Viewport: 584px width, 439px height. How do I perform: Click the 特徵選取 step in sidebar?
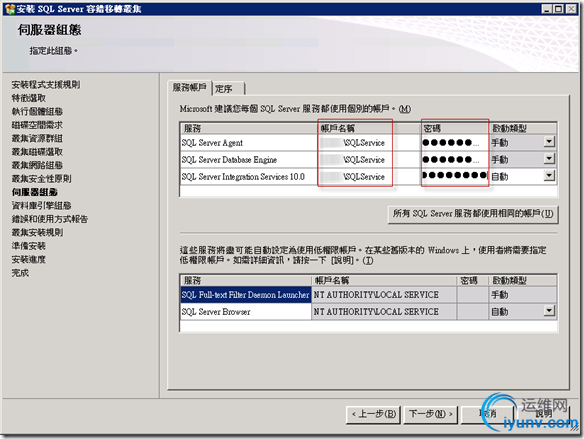click(x=28, y=98)
